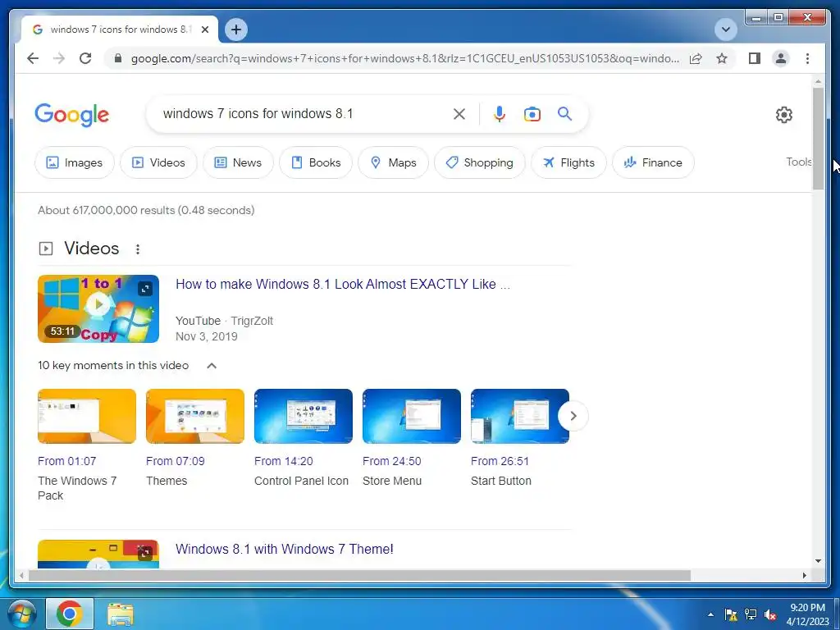The height and width of the screenshot is (630, 840).
Task: Close the Google search tab
Action: [x=204, y=30]
